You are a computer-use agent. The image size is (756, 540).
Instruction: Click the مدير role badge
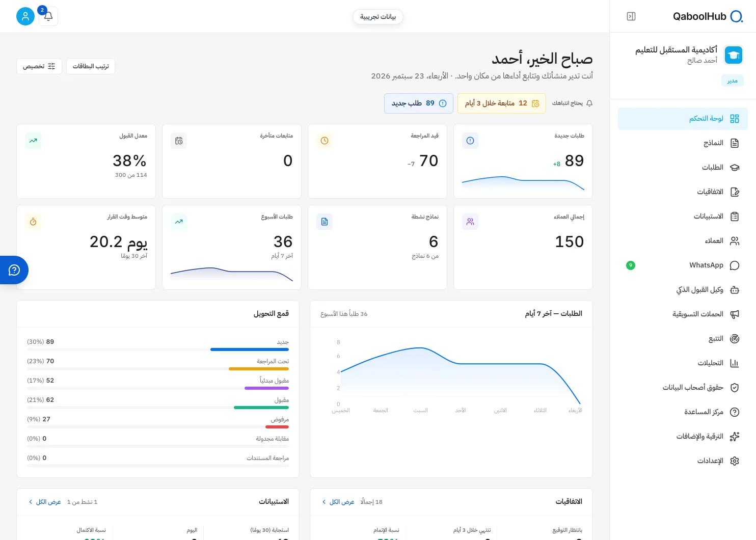(733, 80)
